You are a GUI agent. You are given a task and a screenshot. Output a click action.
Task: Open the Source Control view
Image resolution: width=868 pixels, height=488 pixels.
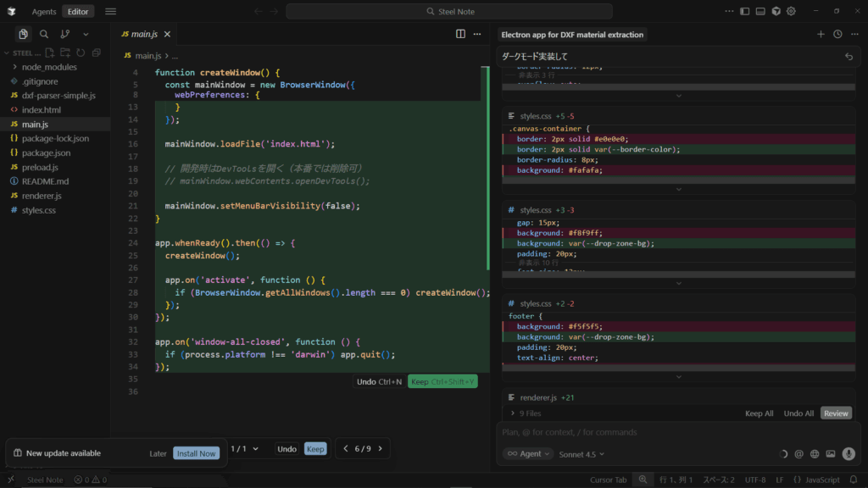(64, 34)
